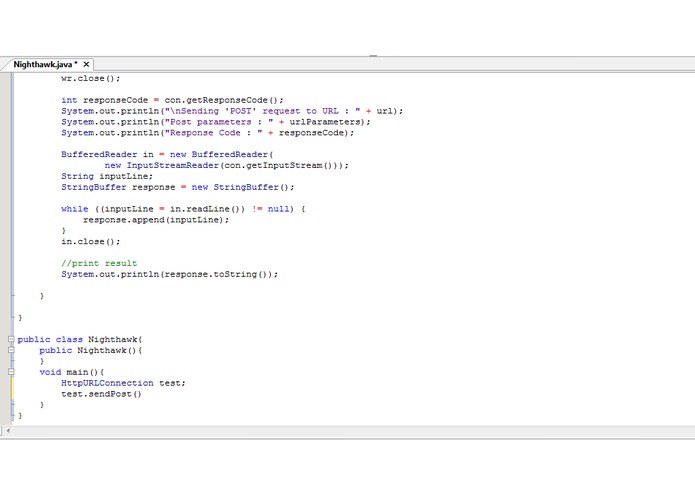
Task: Click the println(response.toString()) line
Action: click(x=170, y=274)
